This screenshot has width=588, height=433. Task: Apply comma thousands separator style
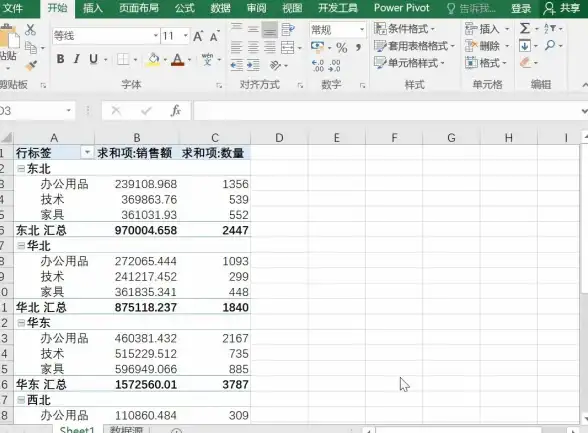click(358, 48)
